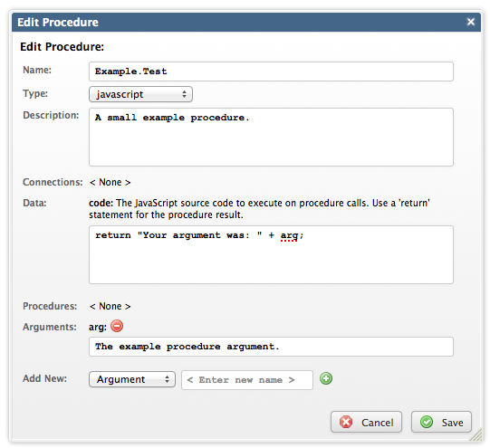Select the Procedures < None > text
This screenshot has width=490, height=448.
110,306
